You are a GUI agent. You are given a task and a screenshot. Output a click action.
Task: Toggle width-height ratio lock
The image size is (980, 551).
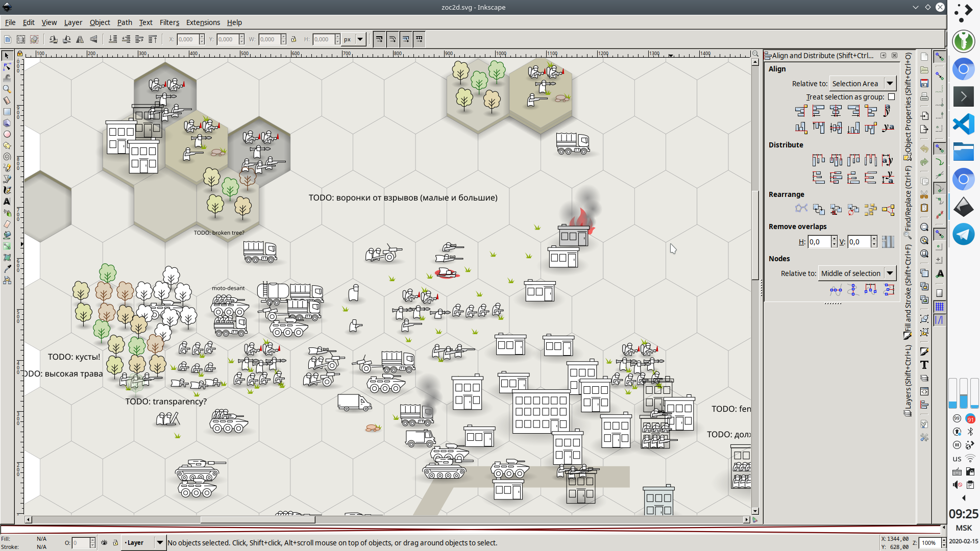click(x=293, y=39)
